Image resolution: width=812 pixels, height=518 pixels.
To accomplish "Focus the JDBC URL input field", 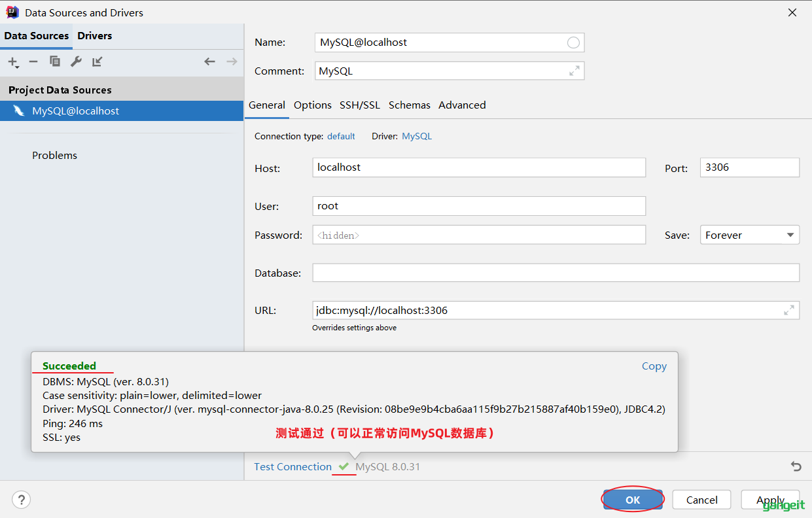I will click(556, 310).
